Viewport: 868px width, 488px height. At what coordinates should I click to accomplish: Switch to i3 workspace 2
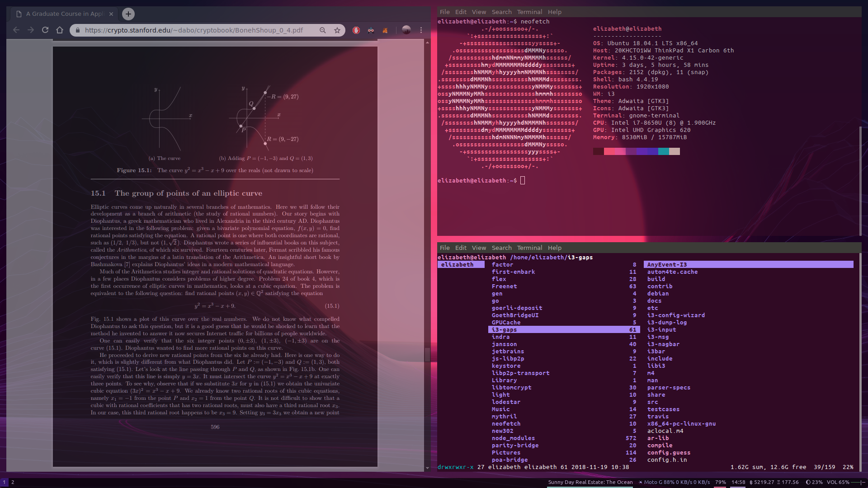click(x=13, y=482)
